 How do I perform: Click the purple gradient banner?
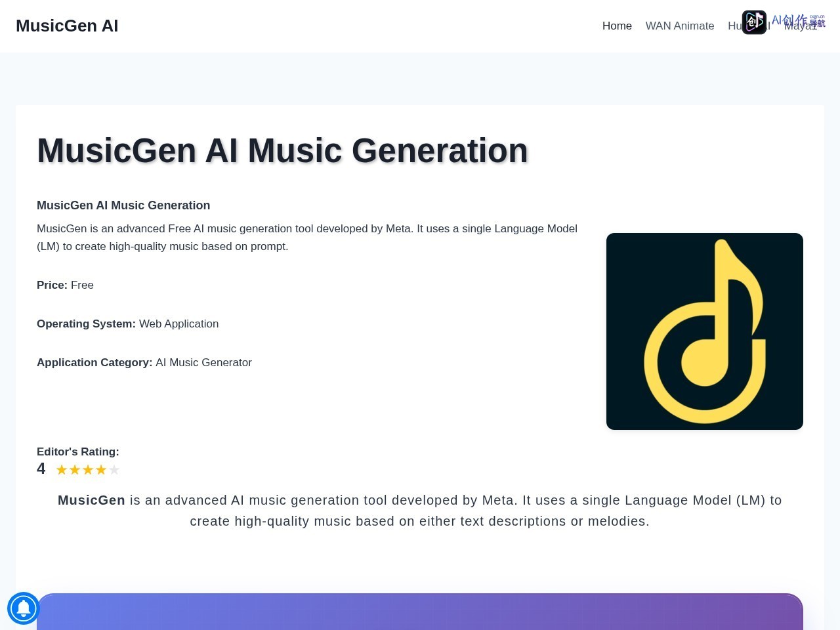(420, 612)
